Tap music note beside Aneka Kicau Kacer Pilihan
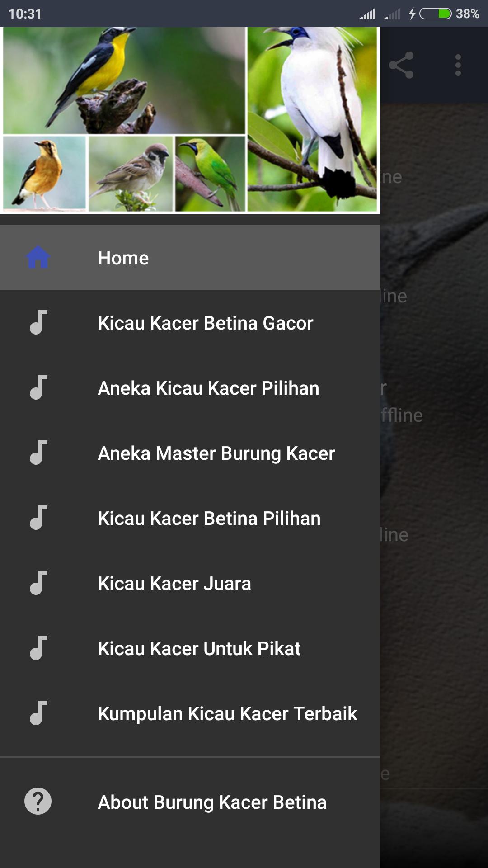This screenshot has height=868, width=488. point(38,387)
